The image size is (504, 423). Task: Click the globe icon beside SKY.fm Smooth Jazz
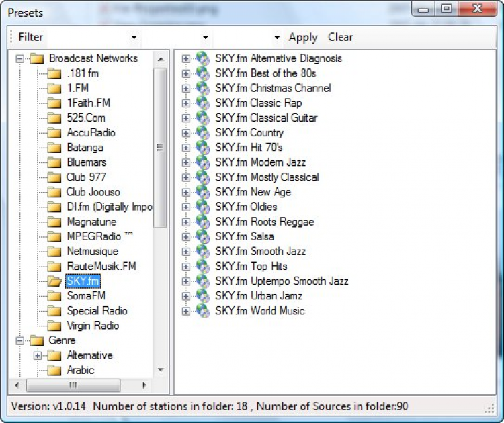[x=203, y=251]
